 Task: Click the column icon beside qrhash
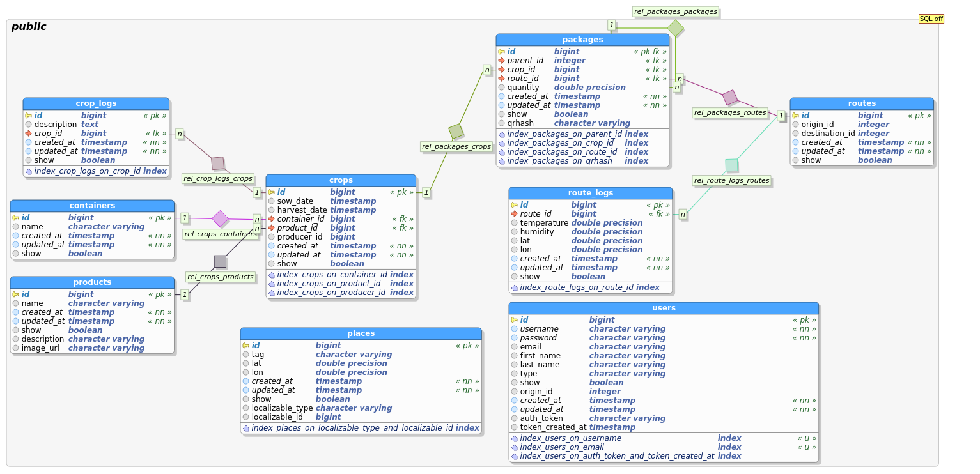(501, 123)
